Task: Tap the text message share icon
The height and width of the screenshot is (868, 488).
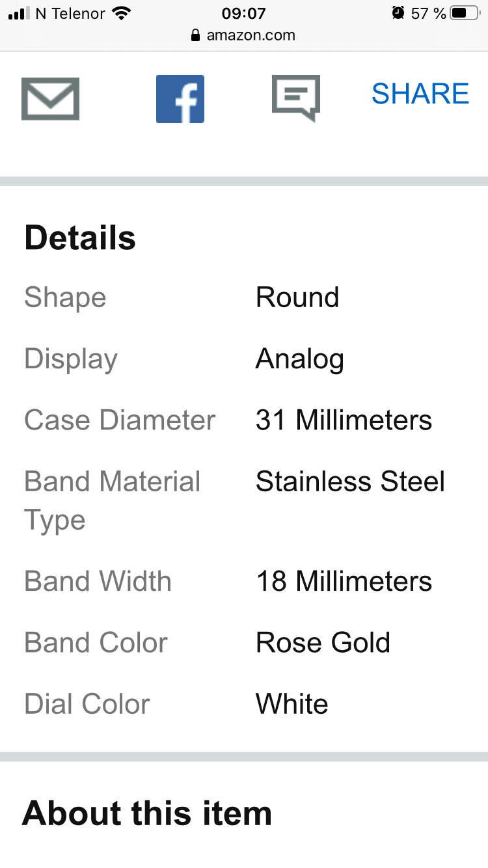Action: point(296,98)
